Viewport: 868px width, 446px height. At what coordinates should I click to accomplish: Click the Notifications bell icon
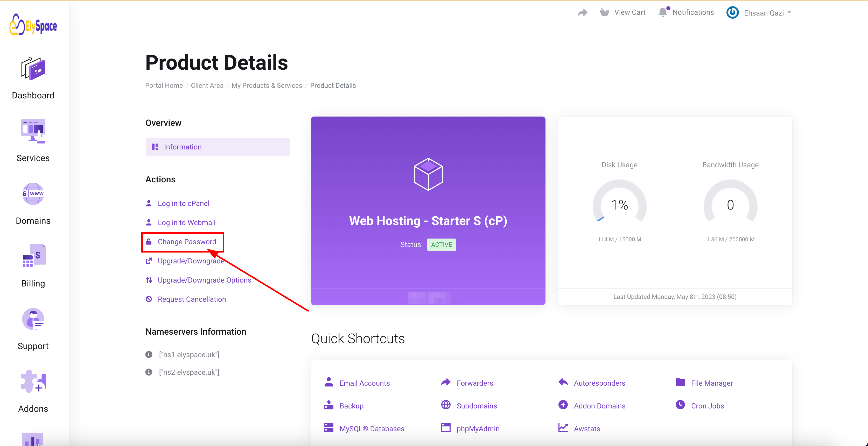point(663,12)
